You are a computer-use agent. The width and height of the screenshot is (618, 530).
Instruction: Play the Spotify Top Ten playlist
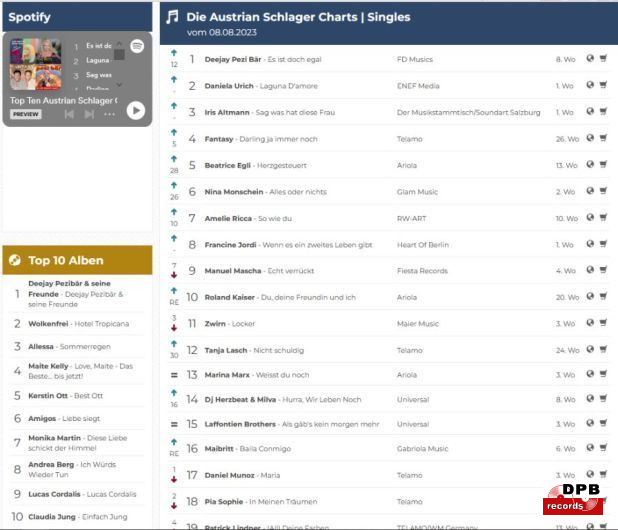[136, 111]
